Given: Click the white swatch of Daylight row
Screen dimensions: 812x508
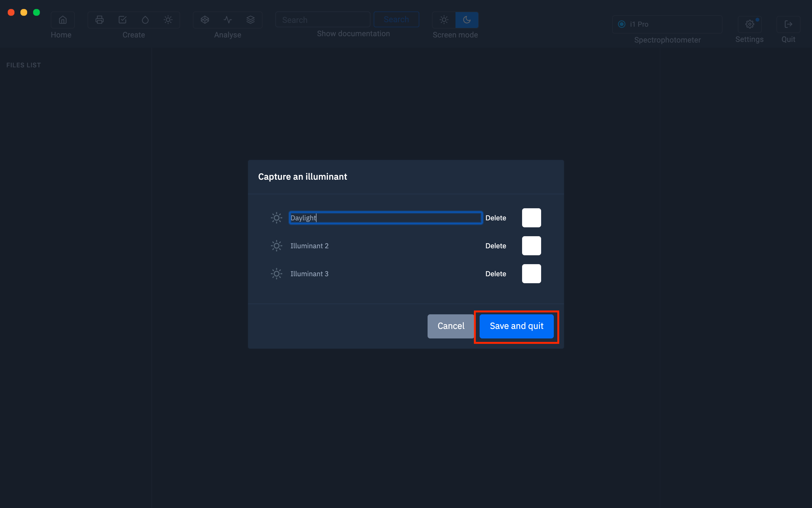Looking at the screenshot, I should (x=532, y=218).
